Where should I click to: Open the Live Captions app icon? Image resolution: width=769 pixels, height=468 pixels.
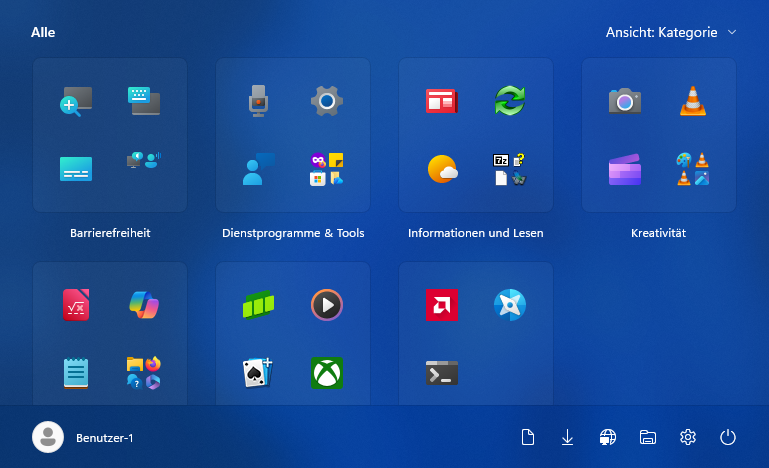[76, 169]
